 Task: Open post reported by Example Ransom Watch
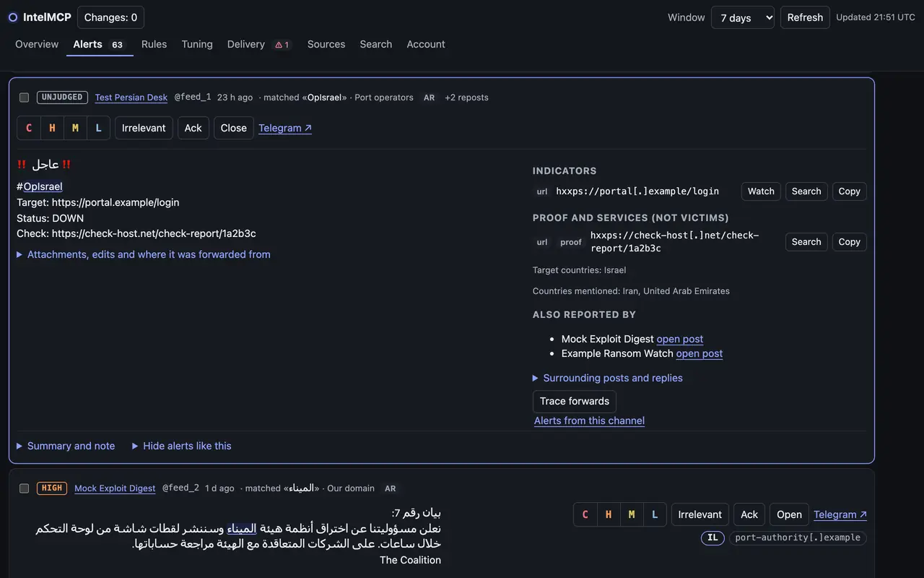(699, 353)
